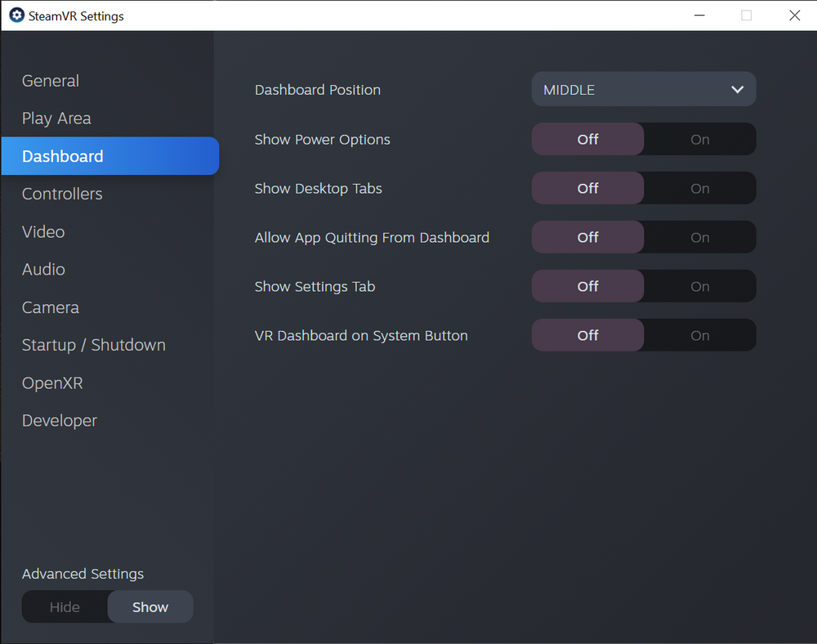
Task: Open the Camera settings
Action: (x=51, y=307)
